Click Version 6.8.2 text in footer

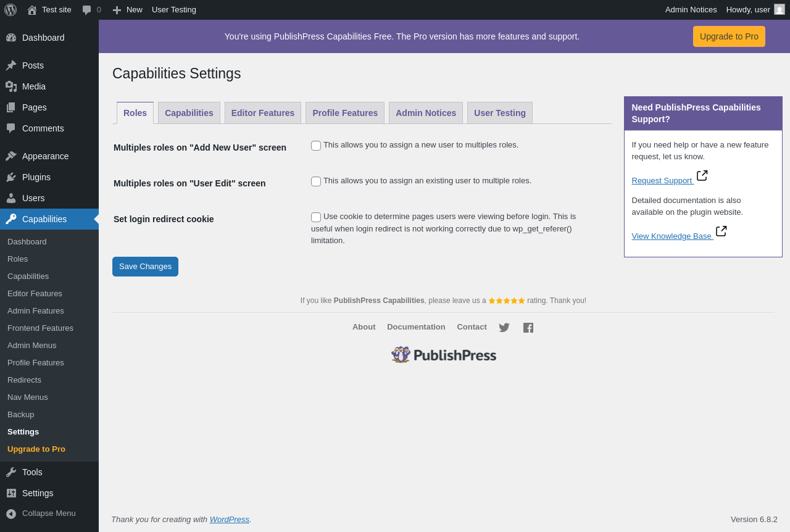[754, 520]
